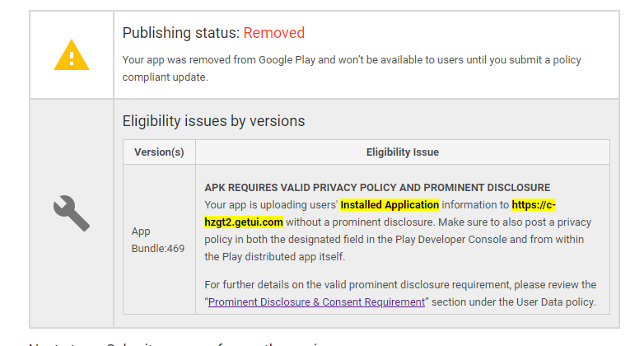Click the 'For further details' paragraph text
Viewport: 644px width, 346px height.
(400, 293)
